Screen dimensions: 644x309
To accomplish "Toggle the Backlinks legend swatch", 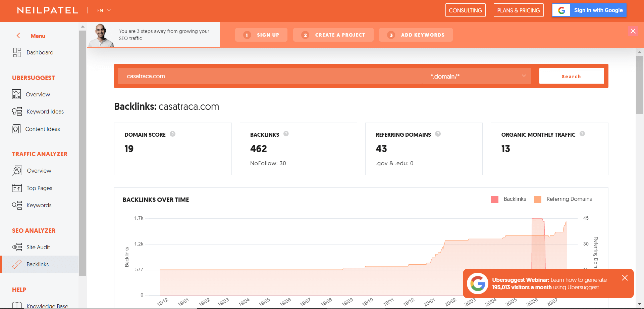I will [495, 199].
